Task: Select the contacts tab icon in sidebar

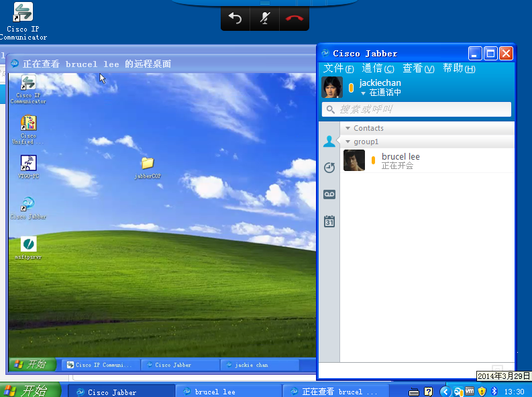Action: click(x=329, y=141)
